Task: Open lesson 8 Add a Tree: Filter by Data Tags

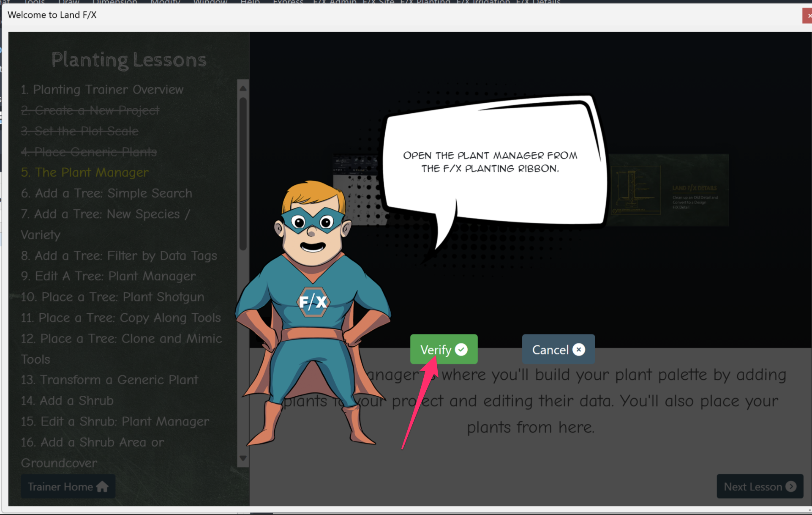Action: [119, 255]
